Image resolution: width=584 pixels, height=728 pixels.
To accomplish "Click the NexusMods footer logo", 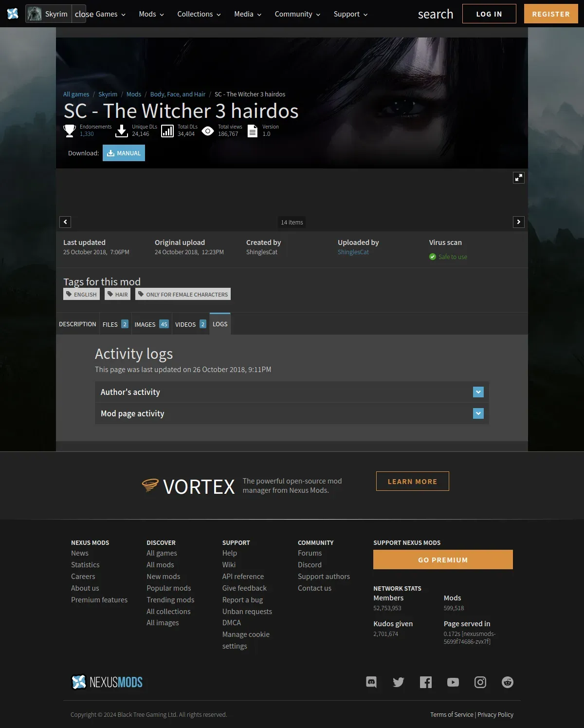I will click(107, 682).
